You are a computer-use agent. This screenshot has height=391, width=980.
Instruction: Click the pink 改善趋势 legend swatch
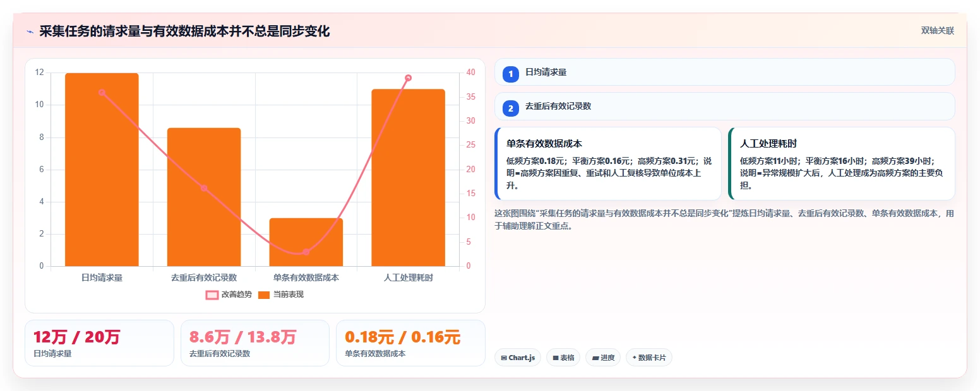tap(212, 295)
